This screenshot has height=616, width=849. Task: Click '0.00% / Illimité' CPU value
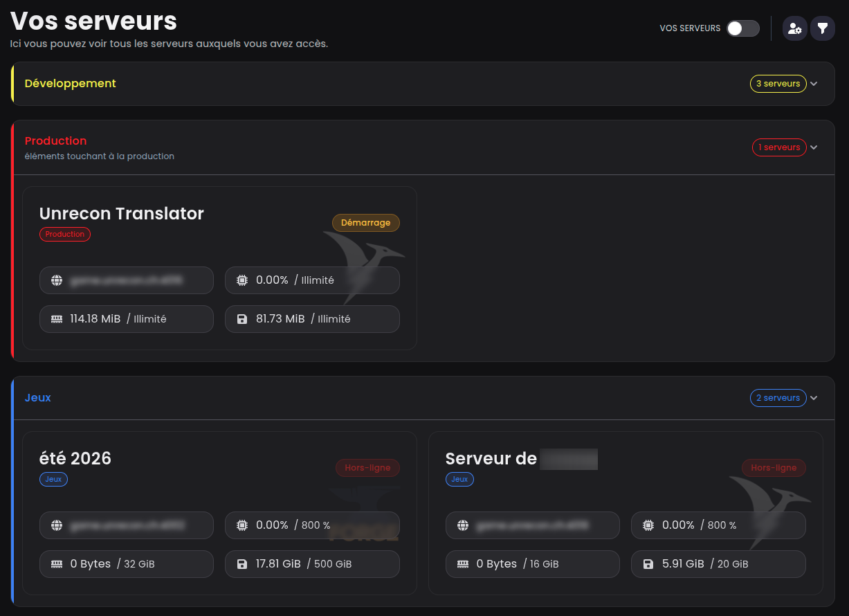295,280
